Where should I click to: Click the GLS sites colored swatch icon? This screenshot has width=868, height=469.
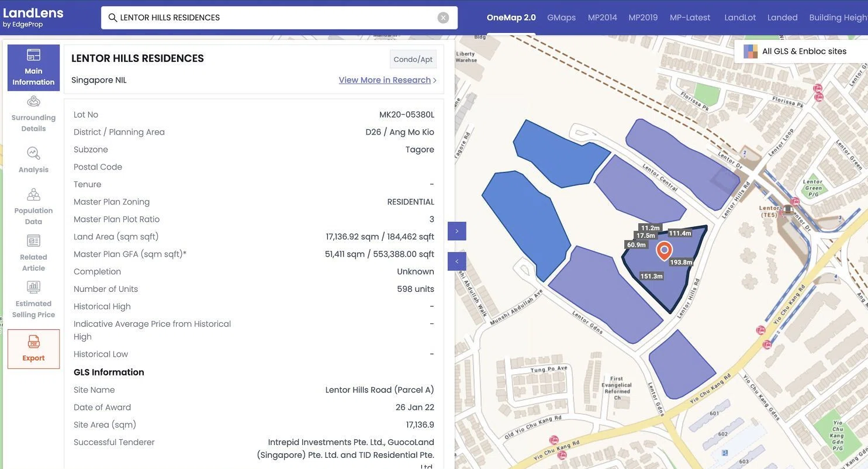pyautogui.click(x=750, y=51)
